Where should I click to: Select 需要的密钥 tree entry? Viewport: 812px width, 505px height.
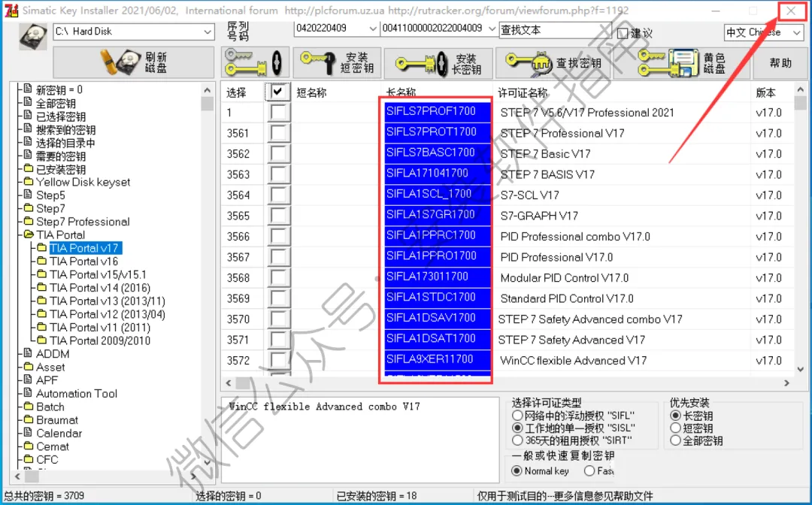point(61,156)
